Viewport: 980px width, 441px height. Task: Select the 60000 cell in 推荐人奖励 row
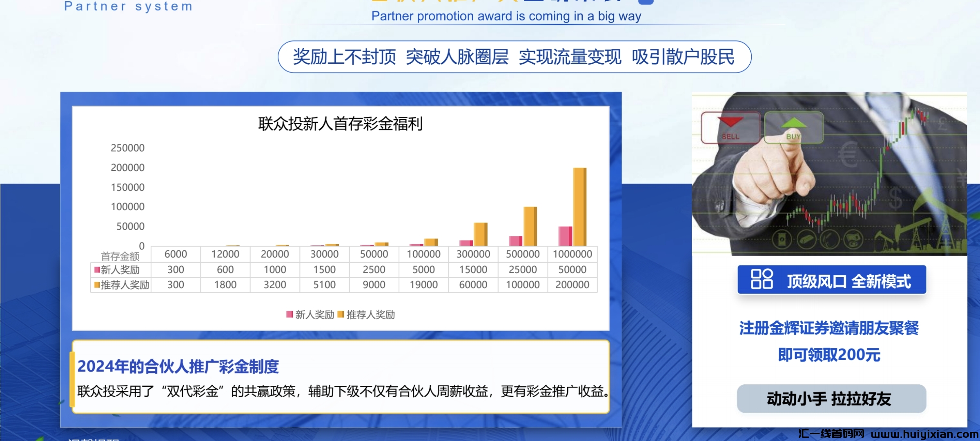473,285
